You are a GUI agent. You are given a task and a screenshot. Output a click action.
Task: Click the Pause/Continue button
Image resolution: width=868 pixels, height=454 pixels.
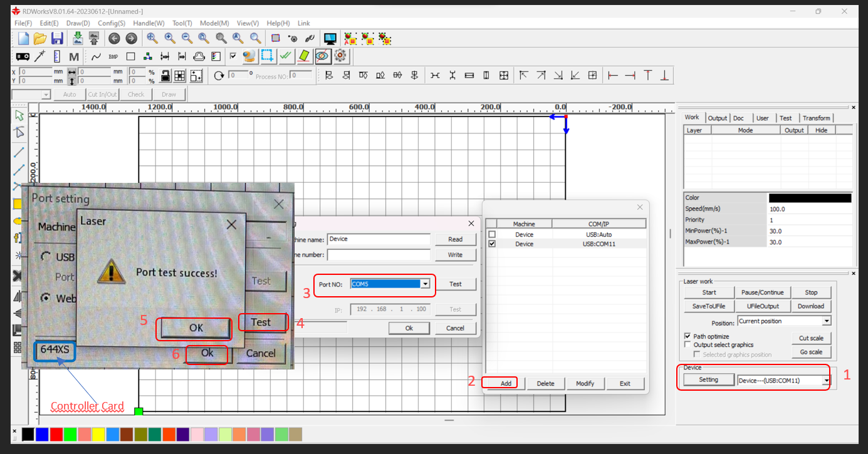762,292
